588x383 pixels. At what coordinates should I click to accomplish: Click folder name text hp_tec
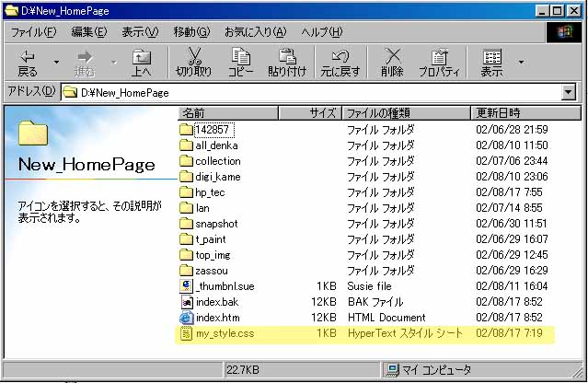click(210, 192)
